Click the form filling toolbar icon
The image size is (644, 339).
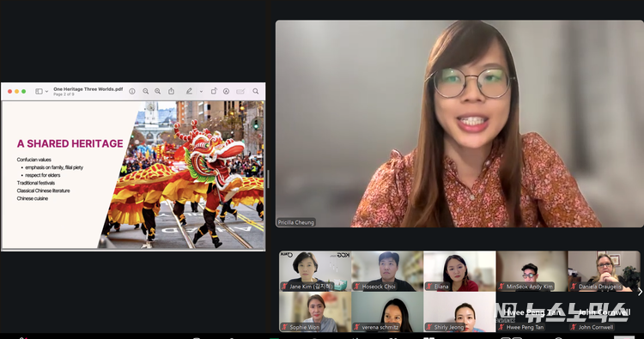(240, 91)
